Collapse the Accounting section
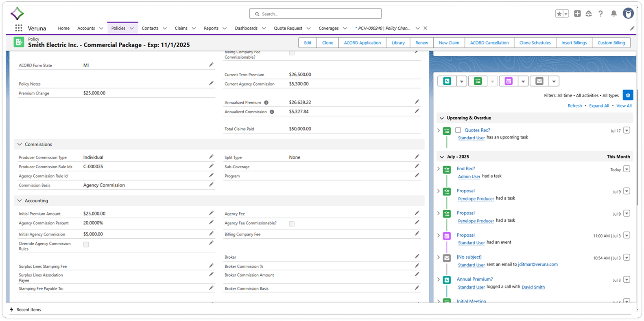The image size is (644, 321). [x=20, y=200]
